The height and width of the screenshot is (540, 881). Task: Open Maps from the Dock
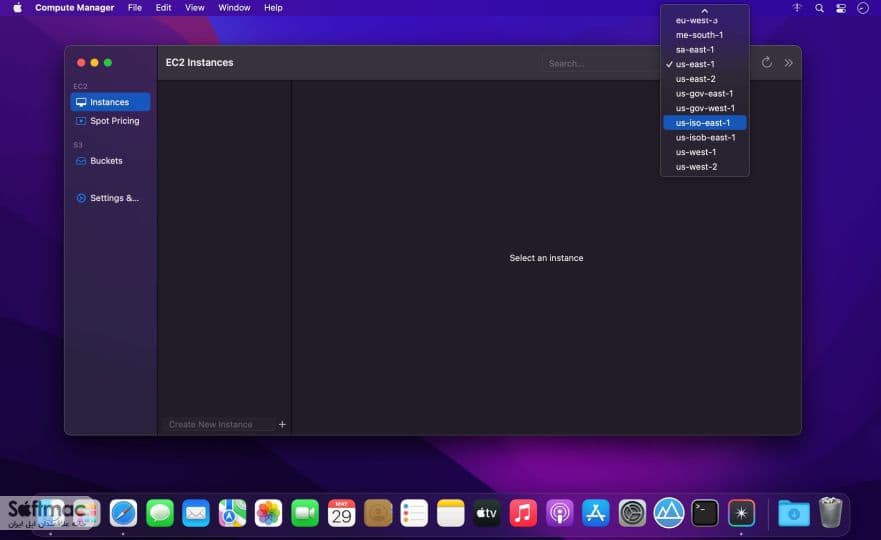click(232, 513)
